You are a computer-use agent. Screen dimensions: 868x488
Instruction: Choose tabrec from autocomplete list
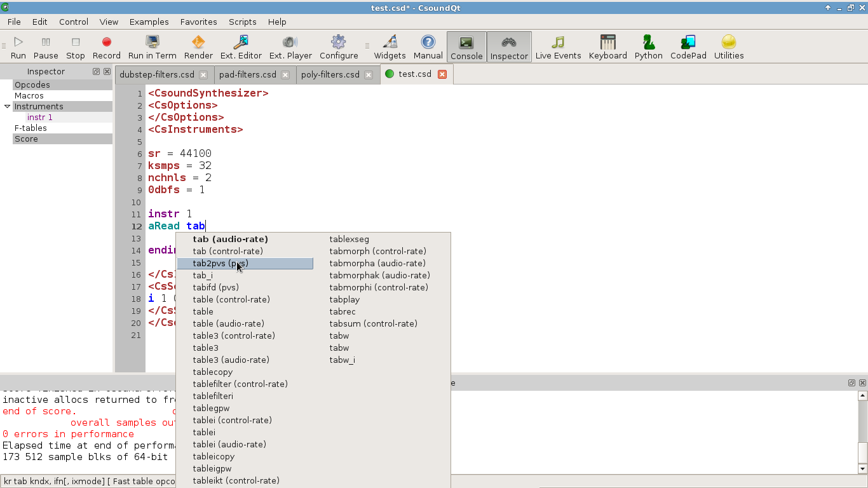381,312
